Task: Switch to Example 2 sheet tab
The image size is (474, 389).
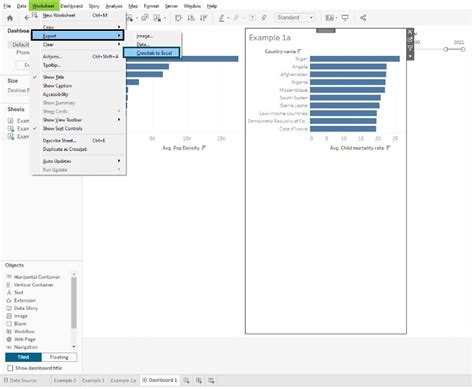Action: [x=65, y=380]
